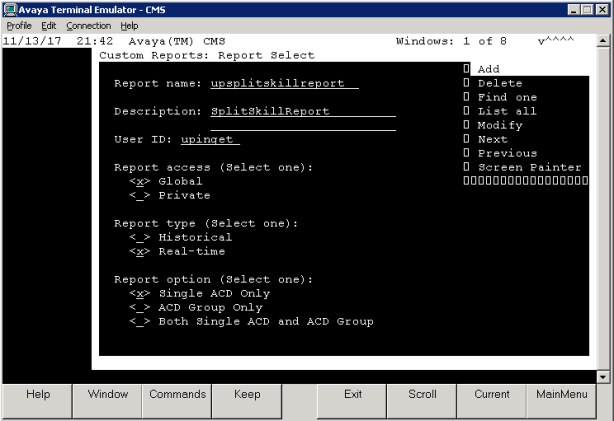Click the Help menu in menu bar

pos(129,25)
